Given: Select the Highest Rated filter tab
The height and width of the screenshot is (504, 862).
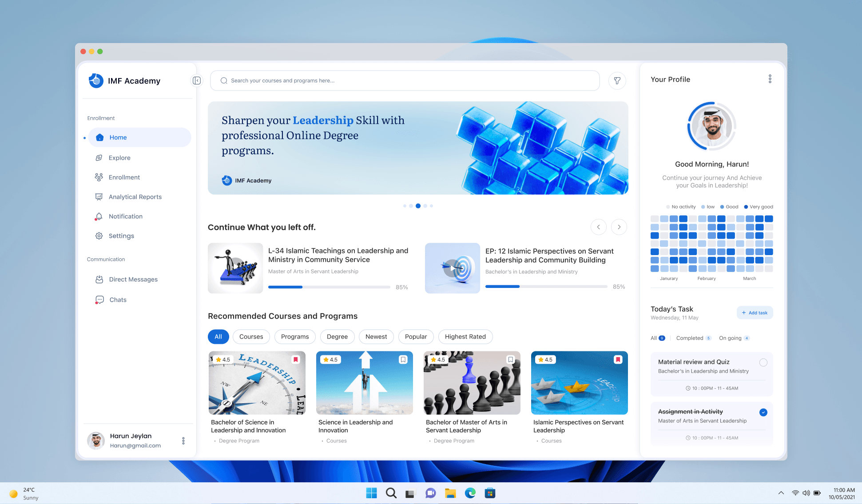Looking at the screenshot, I should point(465,336).
